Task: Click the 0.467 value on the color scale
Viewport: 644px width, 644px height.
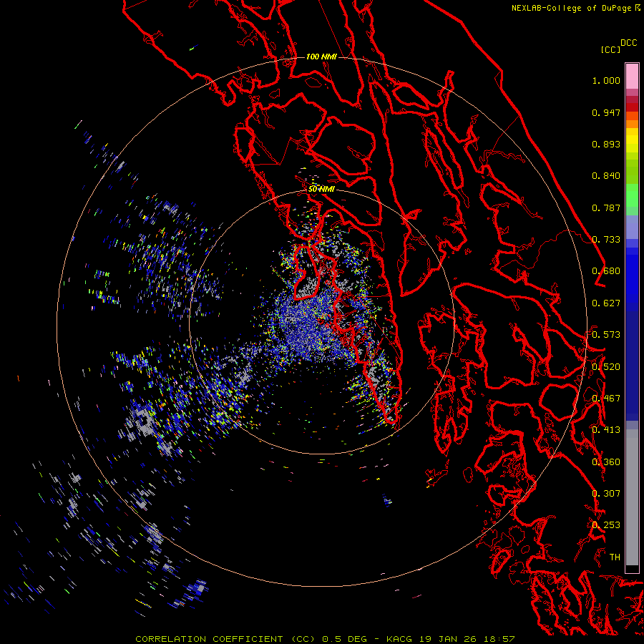Action: [x=606, y=399]
